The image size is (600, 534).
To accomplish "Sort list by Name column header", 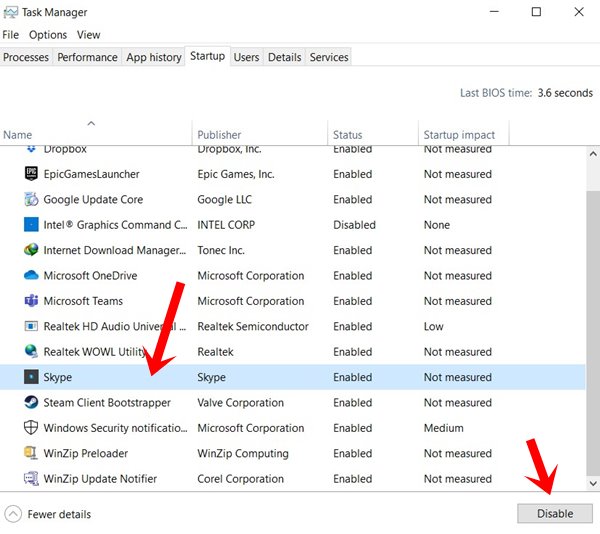I will point(96,132).
